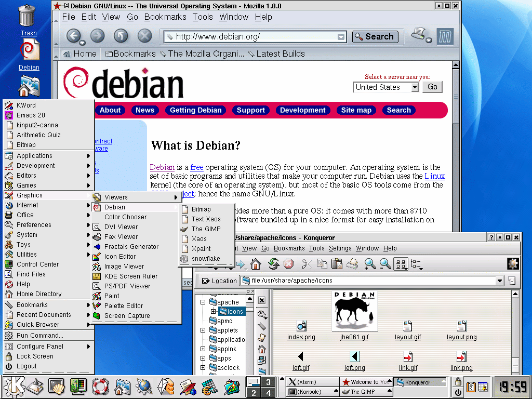Click the Paste clipboard icon in Konqueror's toolbar
Image resolution: width=532 pixels, height=399 pixels.
(x=337, y=264)
